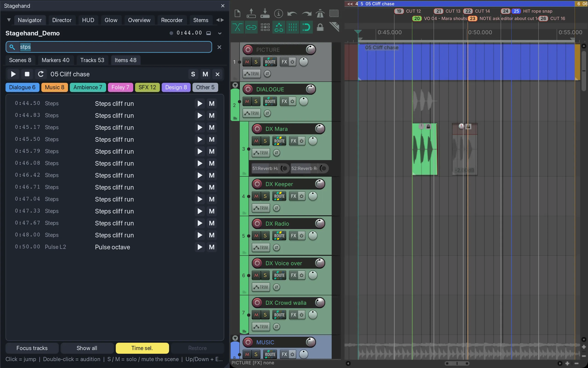
Task: Play the 05 Cliff chase scene
Action: pos(13,74)
